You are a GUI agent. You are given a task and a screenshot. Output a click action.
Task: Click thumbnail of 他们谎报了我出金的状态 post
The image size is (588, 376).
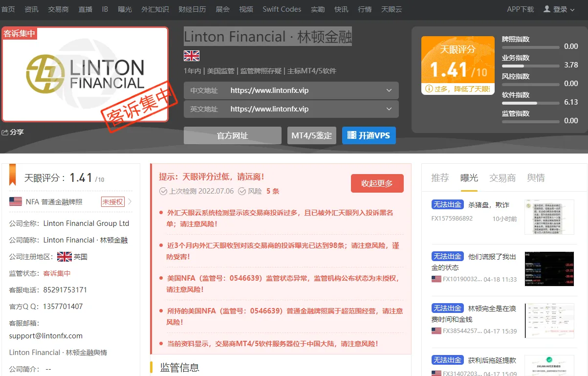point(549,269)
